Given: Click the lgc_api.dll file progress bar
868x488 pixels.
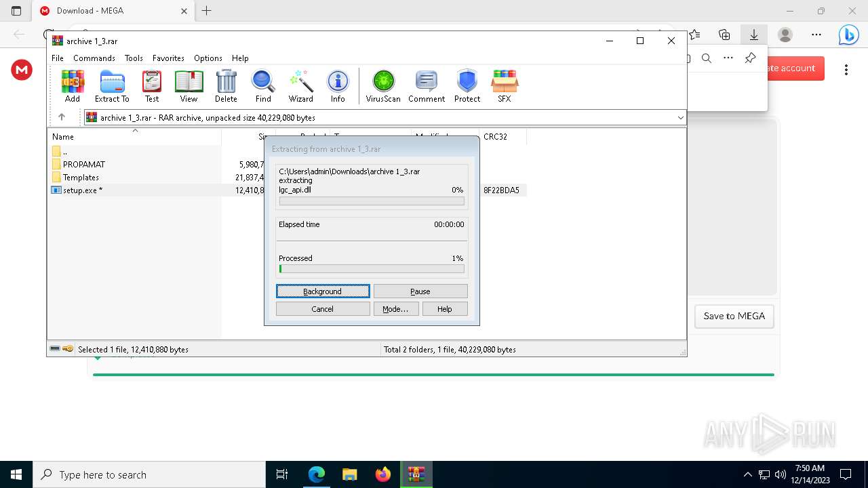Looking at the screenshot, I should click(372, 201).
